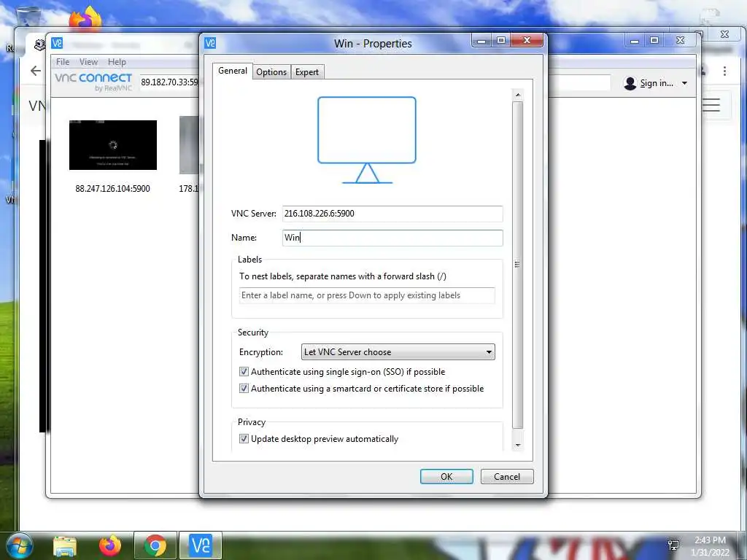Select the partially hidden 178.1 connection thumbnail
The width and height of the screenshot is (747, 560).
click(189, 145)
